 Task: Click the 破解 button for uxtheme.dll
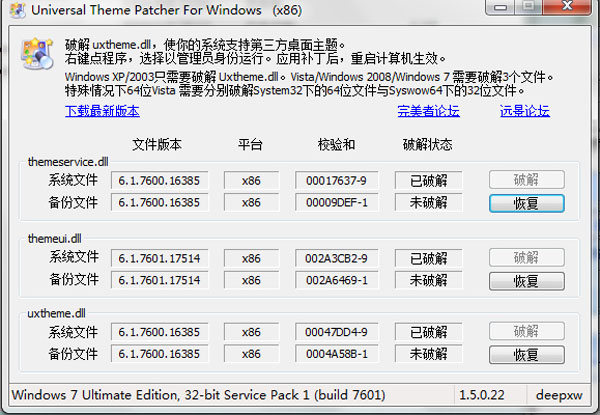click(526, 332)
